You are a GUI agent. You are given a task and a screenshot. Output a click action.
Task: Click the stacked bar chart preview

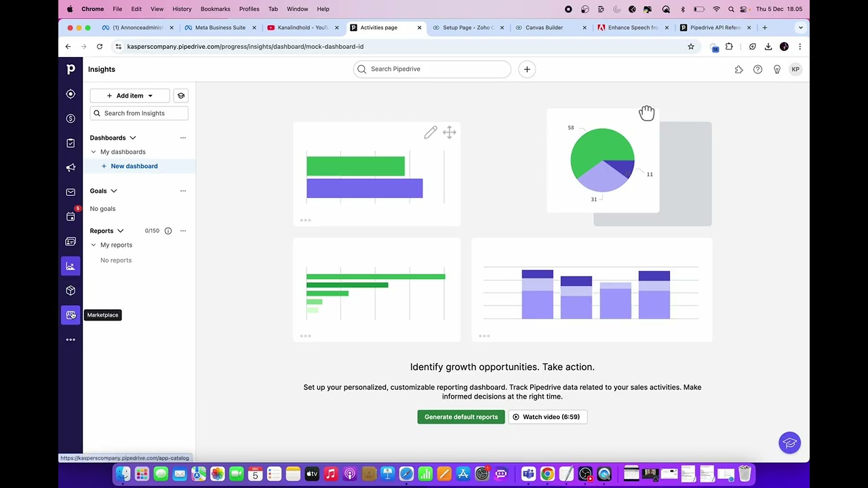click(592, 290)
